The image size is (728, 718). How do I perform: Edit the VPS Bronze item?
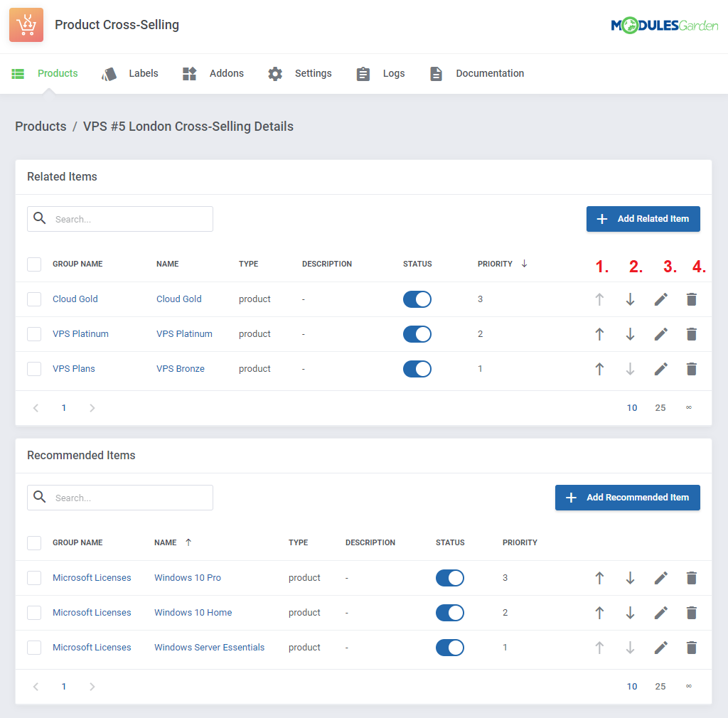tap(660, 369)
